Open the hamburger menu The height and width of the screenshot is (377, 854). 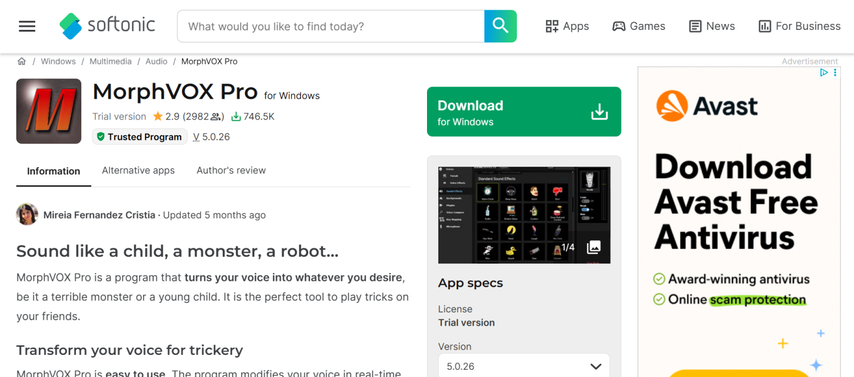click(27, 26)
